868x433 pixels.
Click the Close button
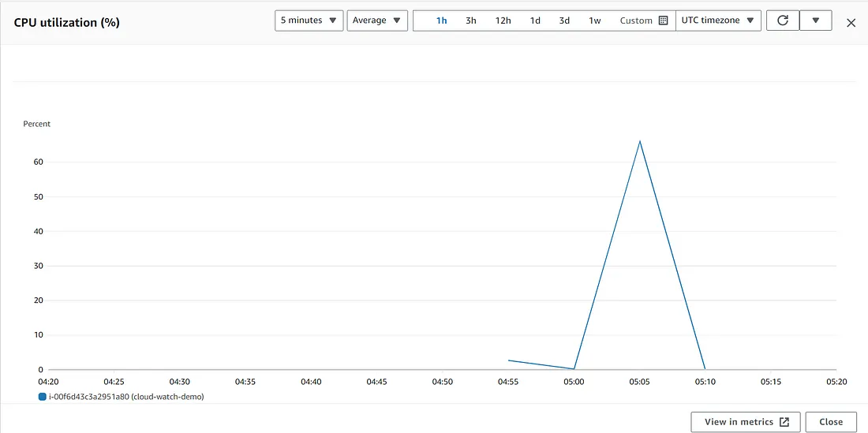831,422
